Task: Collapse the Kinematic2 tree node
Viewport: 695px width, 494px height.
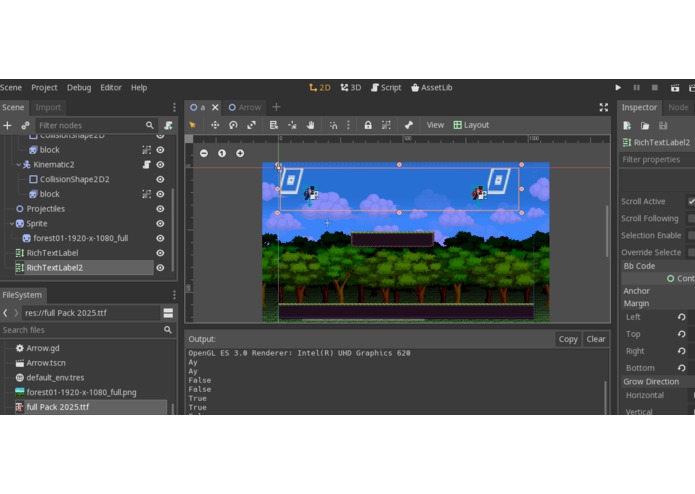Action: [x=19, y=165]
